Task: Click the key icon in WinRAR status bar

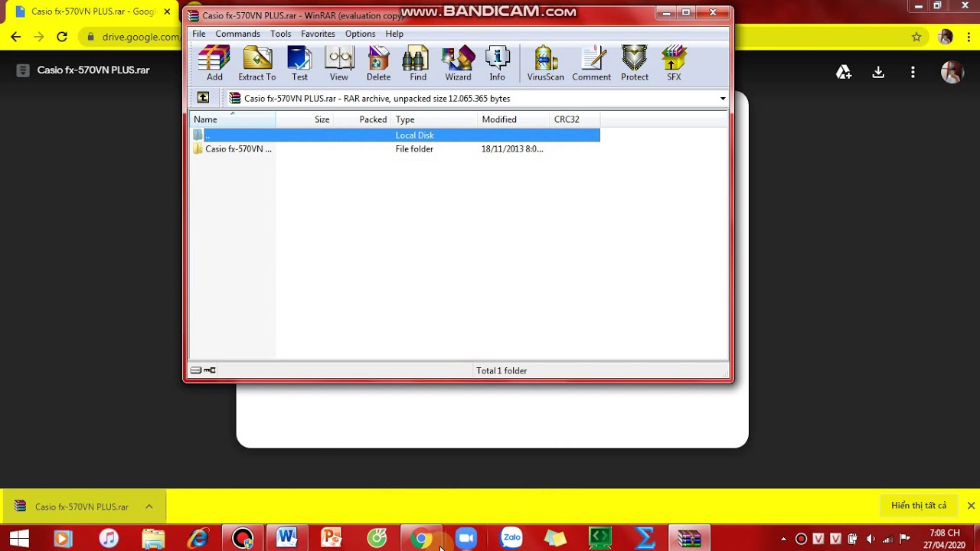Action: click(210, 370)
